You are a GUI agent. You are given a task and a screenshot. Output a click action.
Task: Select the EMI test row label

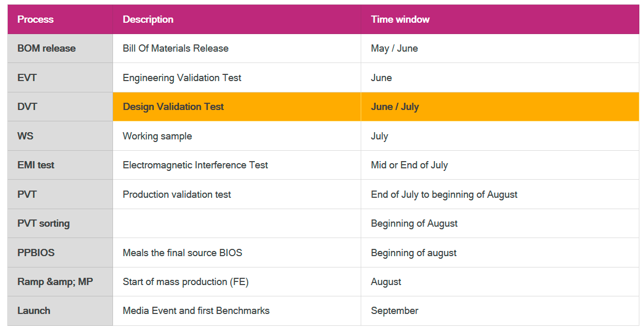tap(36, 165)
